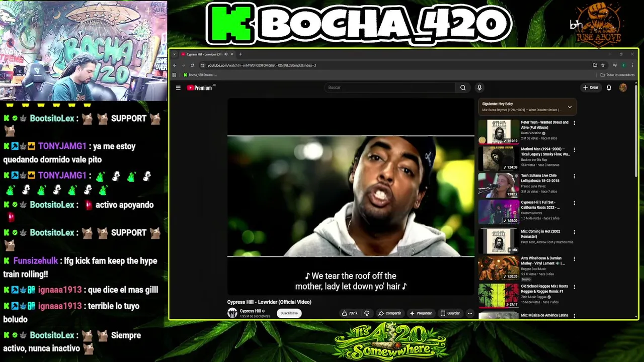The image size is (644, 362).
Task: Click the search magnifier button
Action: pyautogui.click(x=463, y=87)
